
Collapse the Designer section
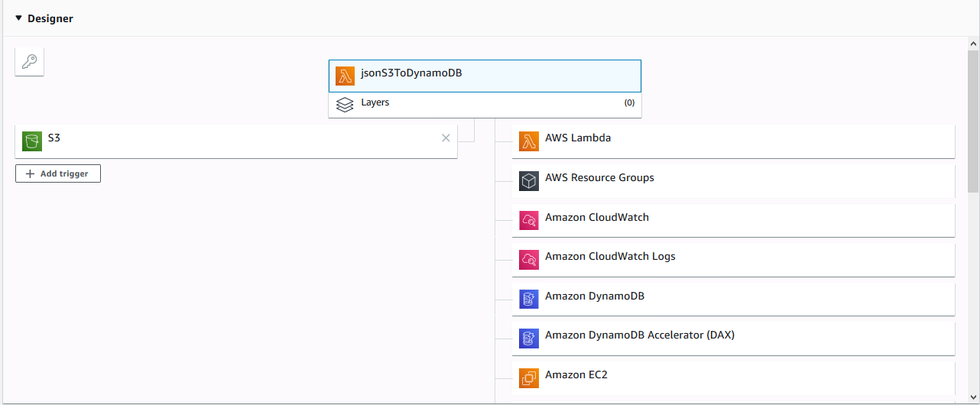(18, 18)
